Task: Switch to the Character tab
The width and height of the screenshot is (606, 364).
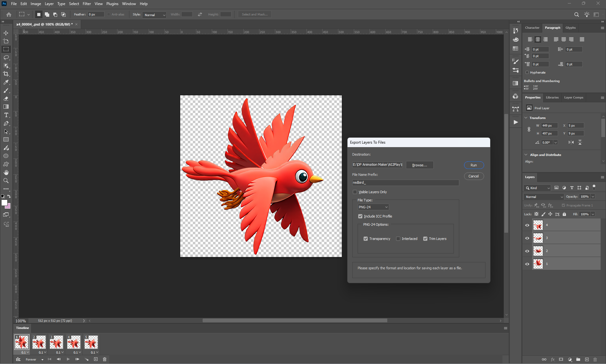Action: (532, 28)
